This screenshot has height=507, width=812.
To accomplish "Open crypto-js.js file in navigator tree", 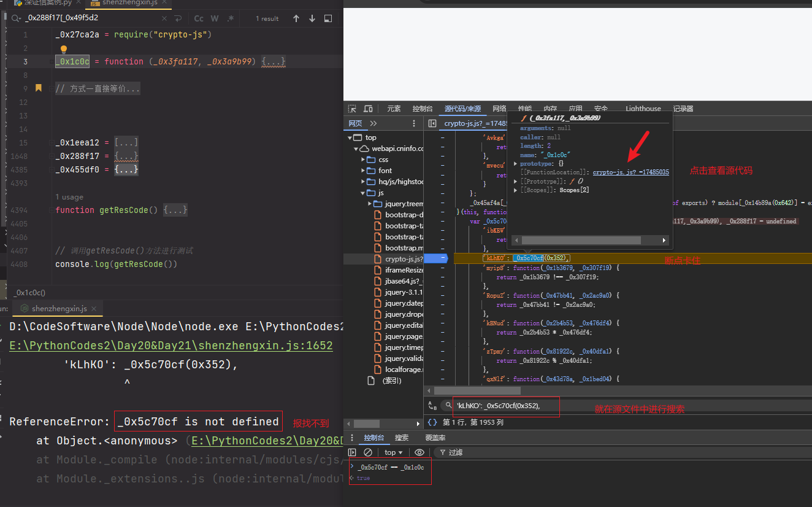I will (x=399, y=259).
